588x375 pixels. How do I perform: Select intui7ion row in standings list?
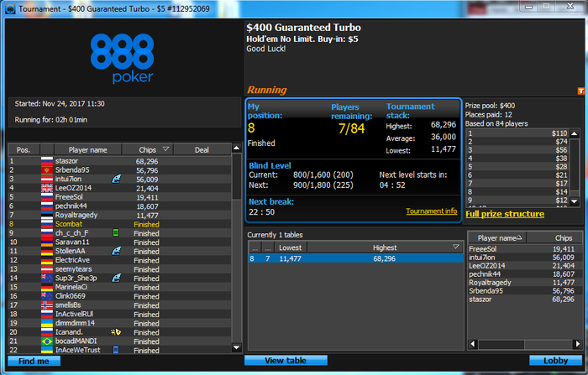pos(119,179)
